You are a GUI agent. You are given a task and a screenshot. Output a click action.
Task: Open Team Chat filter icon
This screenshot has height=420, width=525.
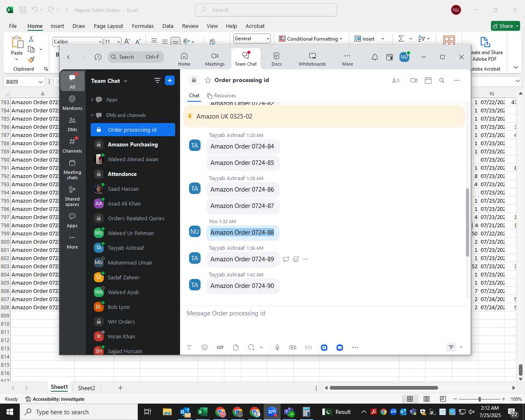pos(157,81)
